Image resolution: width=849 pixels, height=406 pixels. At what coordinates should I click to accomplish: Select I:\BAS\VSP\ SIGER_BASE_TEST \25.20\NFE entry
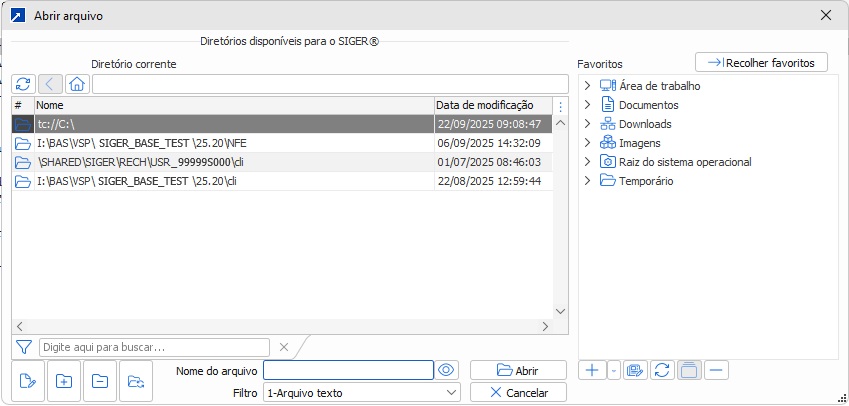(282, 143)
